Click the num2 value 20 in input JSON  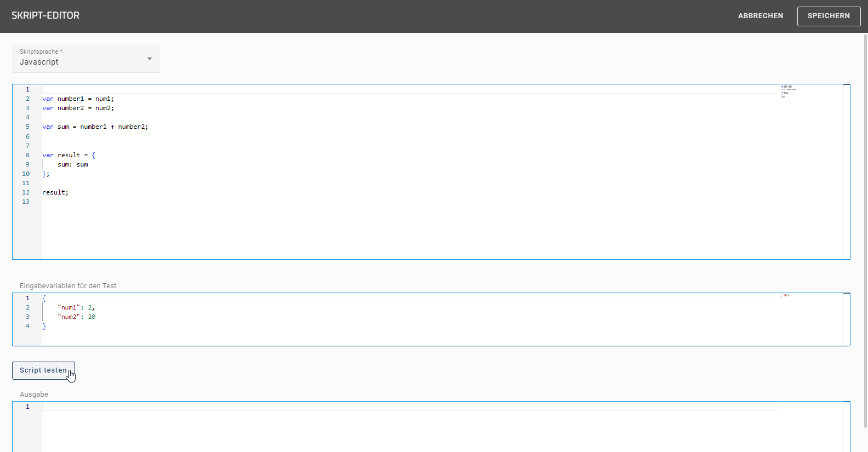point(92,317)
